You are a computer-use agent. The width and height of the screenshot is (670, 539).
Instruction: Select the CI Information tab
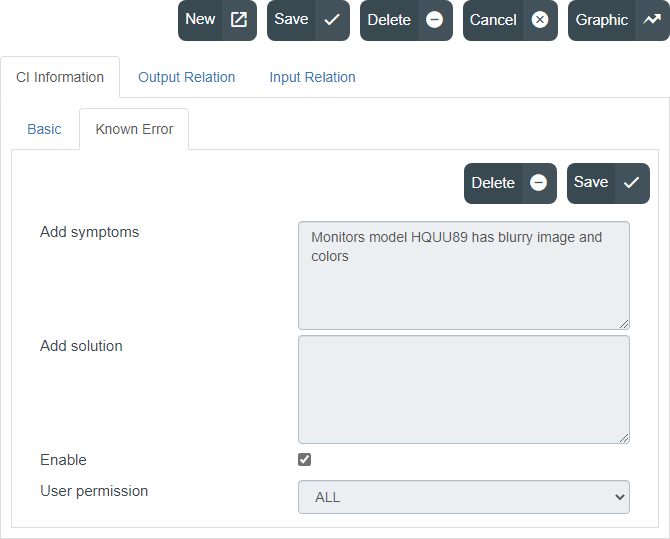(x=60, y=77)
